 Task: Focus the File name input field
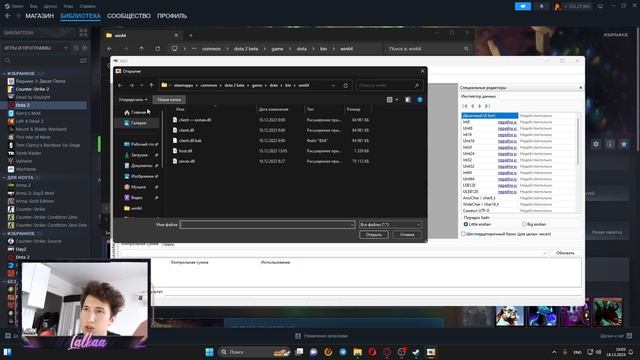[x=267, y=224]
